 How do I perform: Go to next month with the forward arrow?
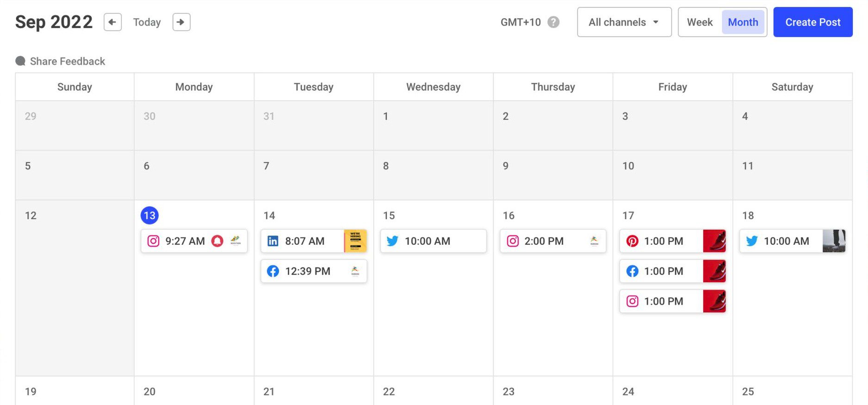pos(181,22)
